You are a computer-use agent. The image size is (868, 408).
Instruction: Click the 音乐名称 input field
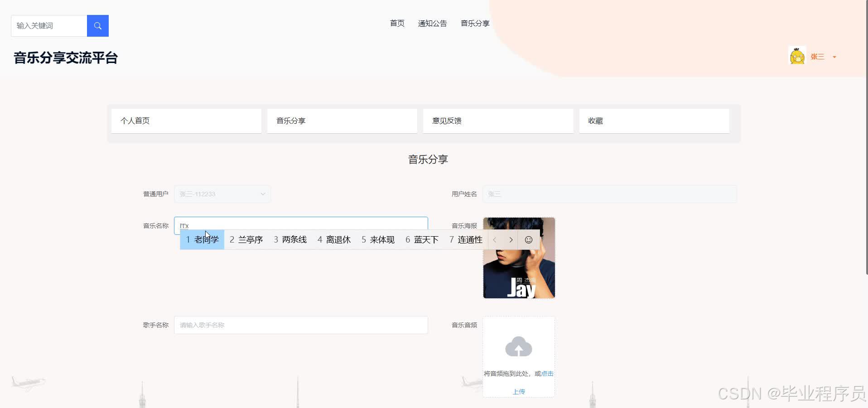[301, 225]
